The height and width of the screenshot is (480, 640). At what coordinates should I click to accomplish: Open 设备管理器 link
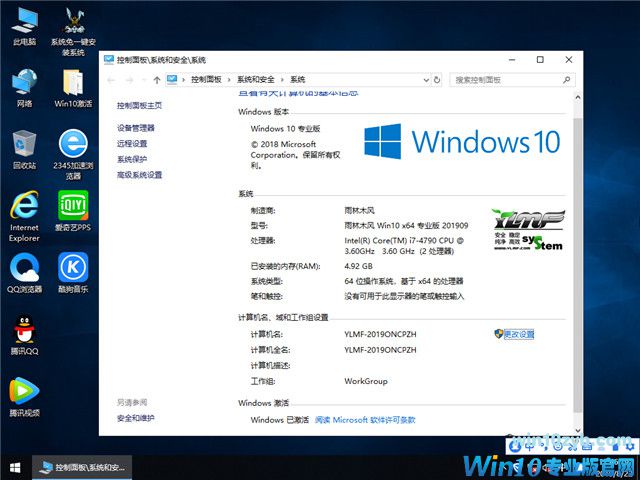tap(136, 128)
